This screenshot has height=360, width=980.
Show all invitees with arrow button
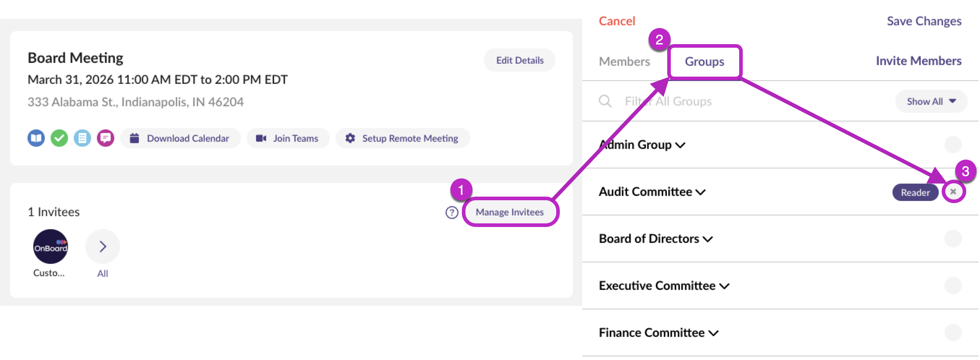tap(102, 247)
